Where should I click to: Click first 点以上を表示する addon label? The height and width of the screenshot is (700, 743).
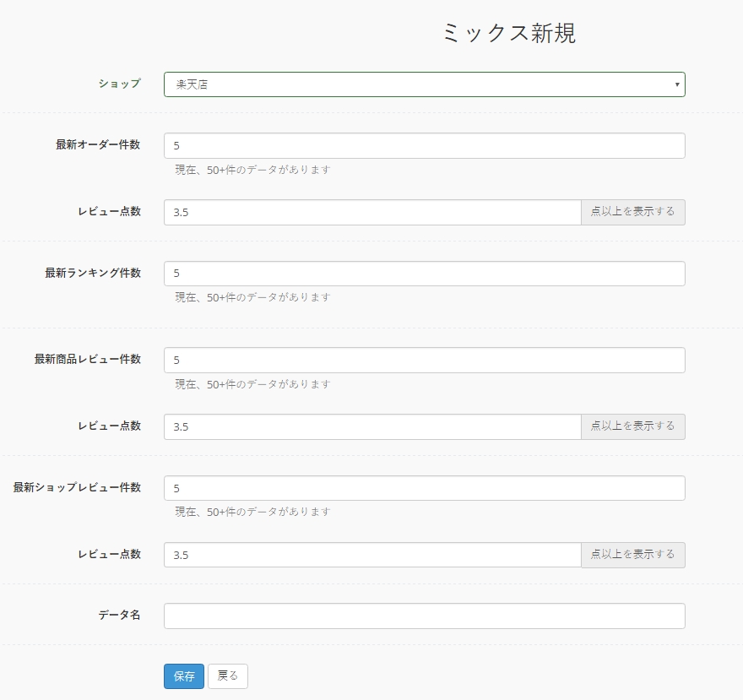click(x=632, y=212)
